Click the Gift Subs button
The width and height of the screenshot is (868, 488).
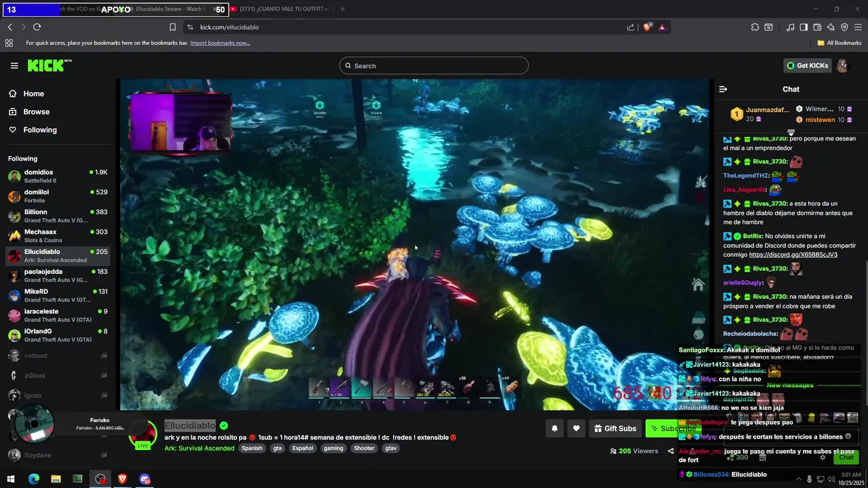click(x=615, y=428)
